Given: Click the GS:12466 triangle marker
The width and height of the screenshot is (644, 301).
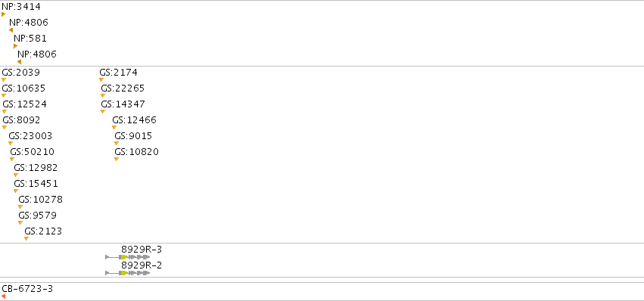Looking at the screenshot, I should [114, 127].
